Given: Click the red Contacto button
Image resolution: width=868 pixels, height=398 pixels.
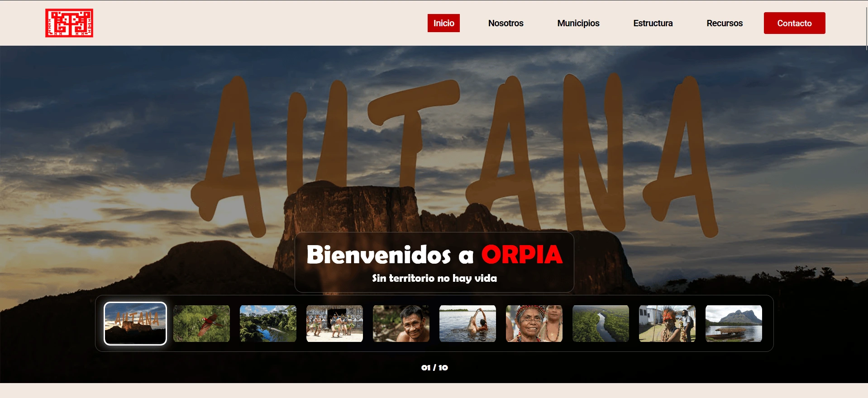Looking at the screenshot, I should coord(795,23).
